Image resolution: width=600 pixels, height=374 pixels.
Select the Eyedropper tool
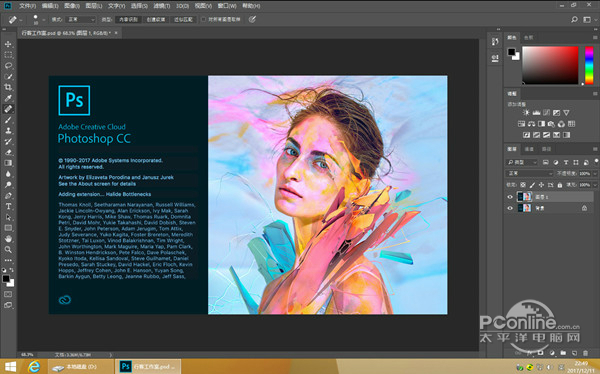8,98
